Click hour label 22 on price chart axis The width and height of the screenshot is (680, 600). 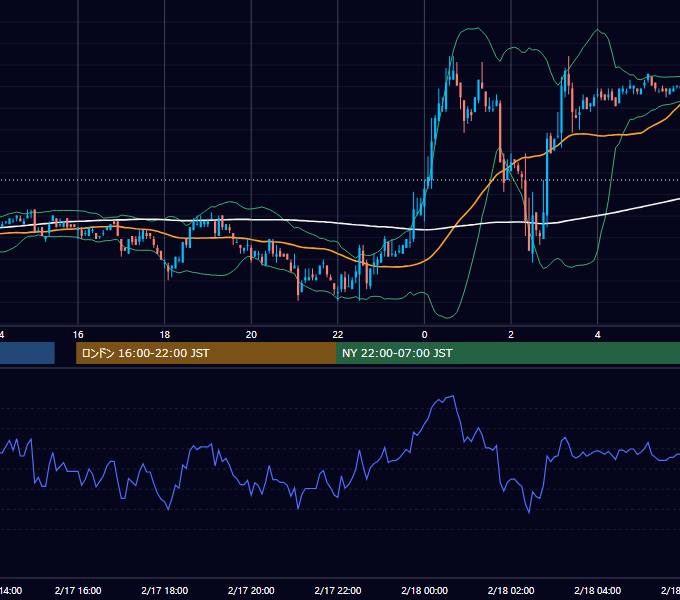click(338, 335)
